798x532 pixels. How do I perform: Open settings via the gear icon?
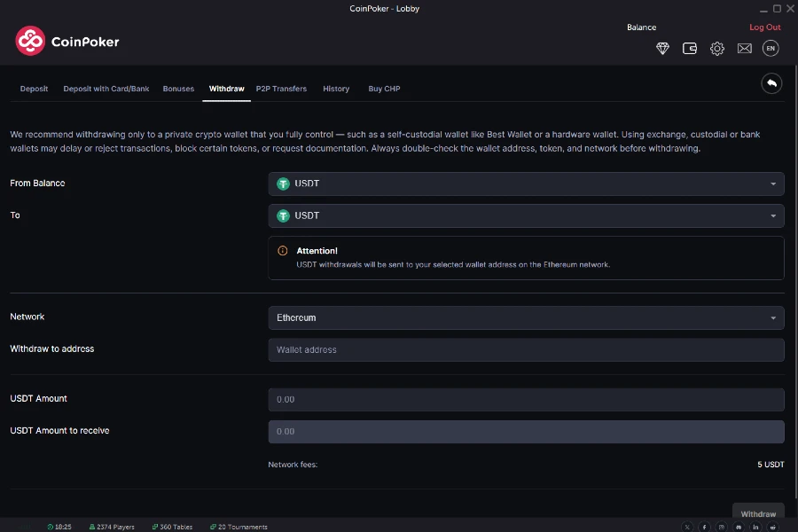(716, 49)
